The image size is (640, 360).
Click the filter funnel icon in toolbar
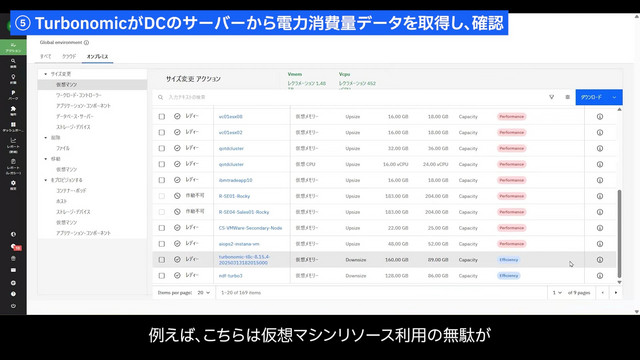[551, 97]
